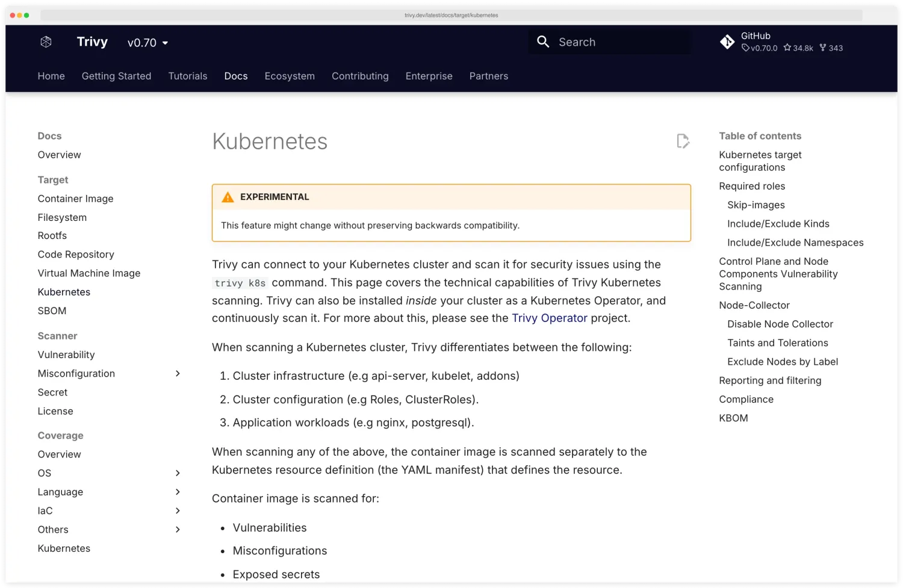This screenshot has width=903, height=588.
Task: Open the GitHub repository git icon
Action: (x=727, y=42)
